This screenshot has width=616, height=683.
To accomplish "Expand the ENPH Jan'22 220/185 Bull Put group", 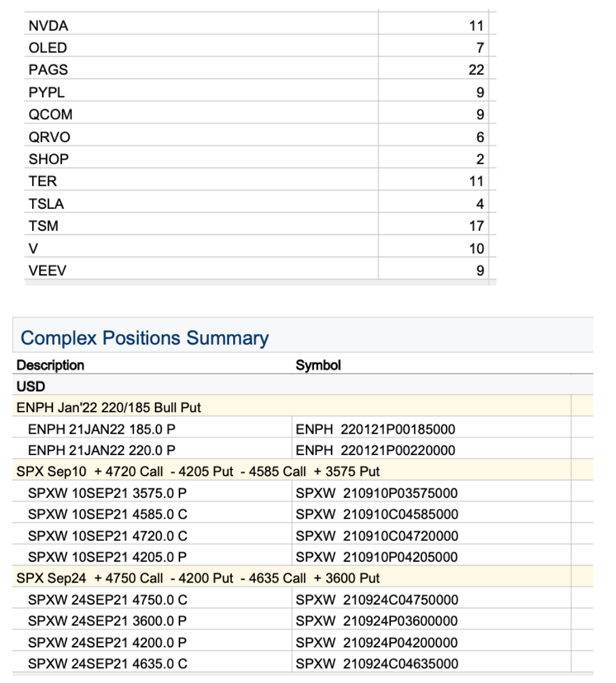I will [x=109, y=408].
